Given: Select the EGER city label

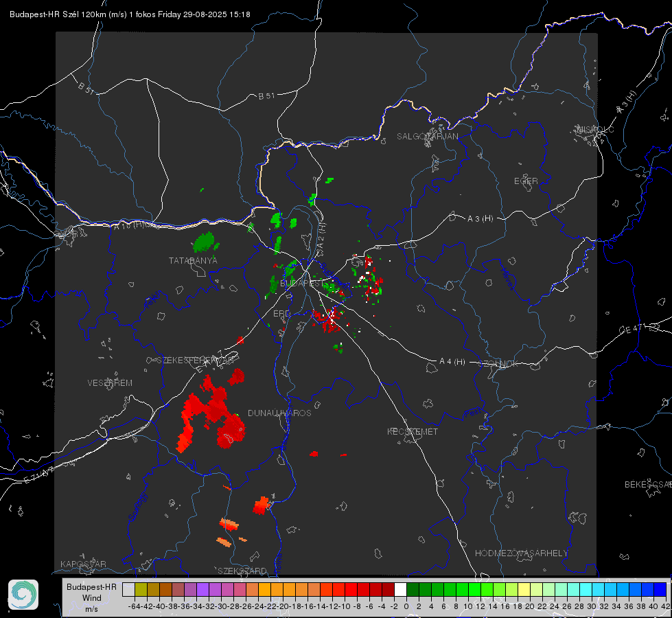Looking at the screenshot, I should click(526, 181).
